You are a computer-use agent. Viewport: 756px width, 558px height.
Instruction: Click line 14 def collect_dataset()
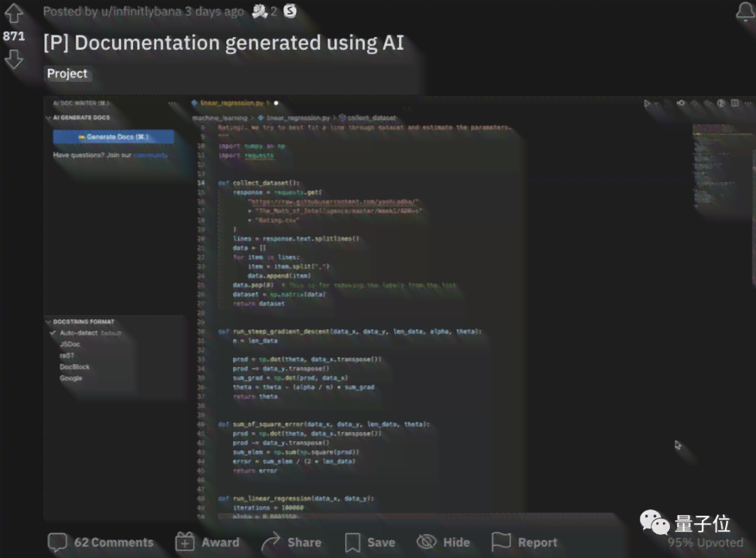[x=258, y=183]
